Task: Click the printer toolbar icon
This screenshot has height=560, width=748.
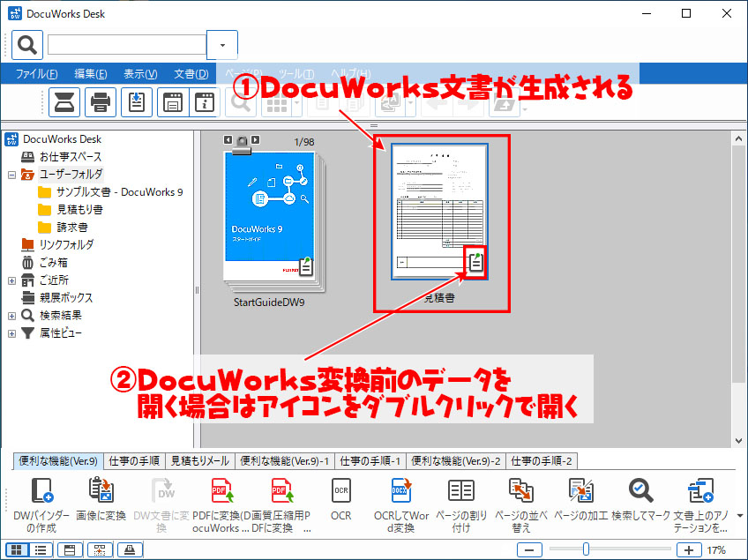Action: coord(101,102)
